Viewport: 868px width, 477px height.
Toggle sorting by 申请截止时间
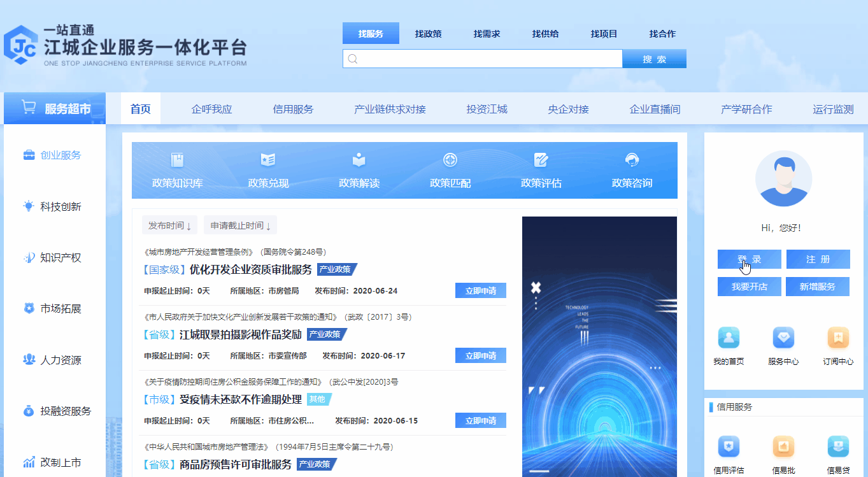click(x=239, y=225)
